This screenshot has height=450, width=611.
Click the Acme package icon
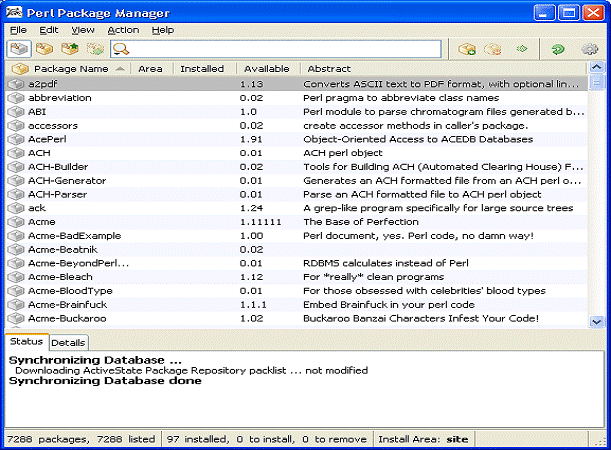16,222
